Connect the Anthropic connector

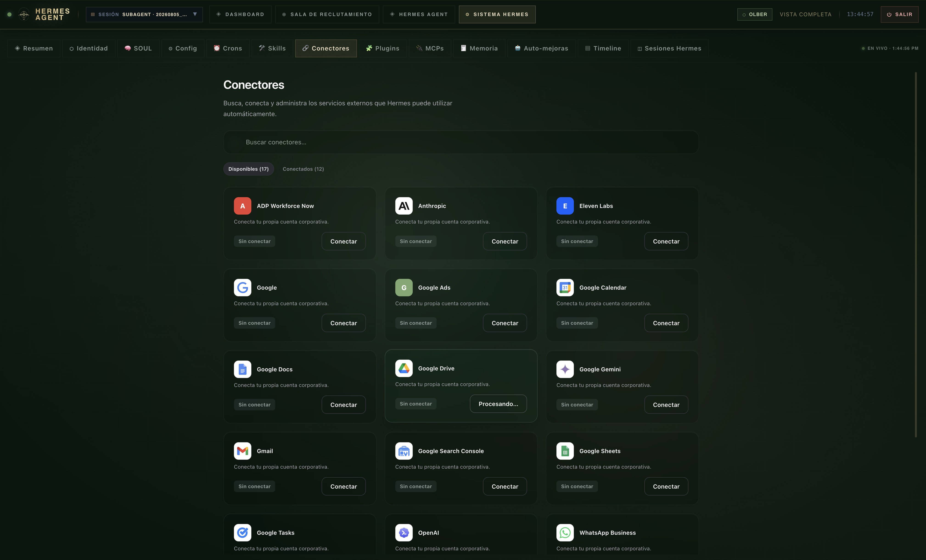[504, 241]
